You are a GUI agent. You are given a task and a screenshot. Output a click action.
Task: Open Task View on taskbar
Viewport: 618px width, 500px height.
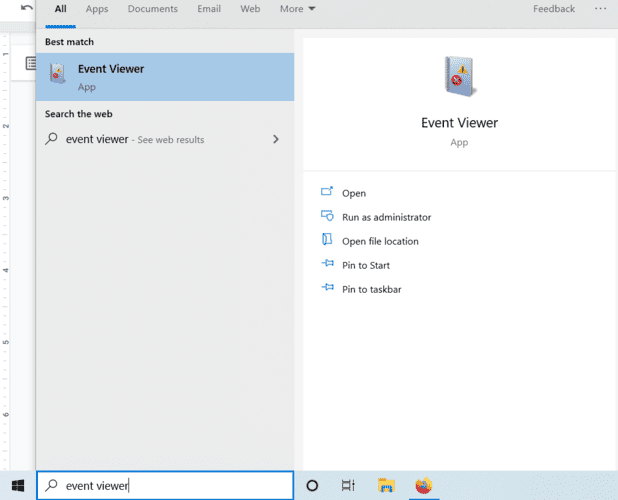tap(348, 485)
